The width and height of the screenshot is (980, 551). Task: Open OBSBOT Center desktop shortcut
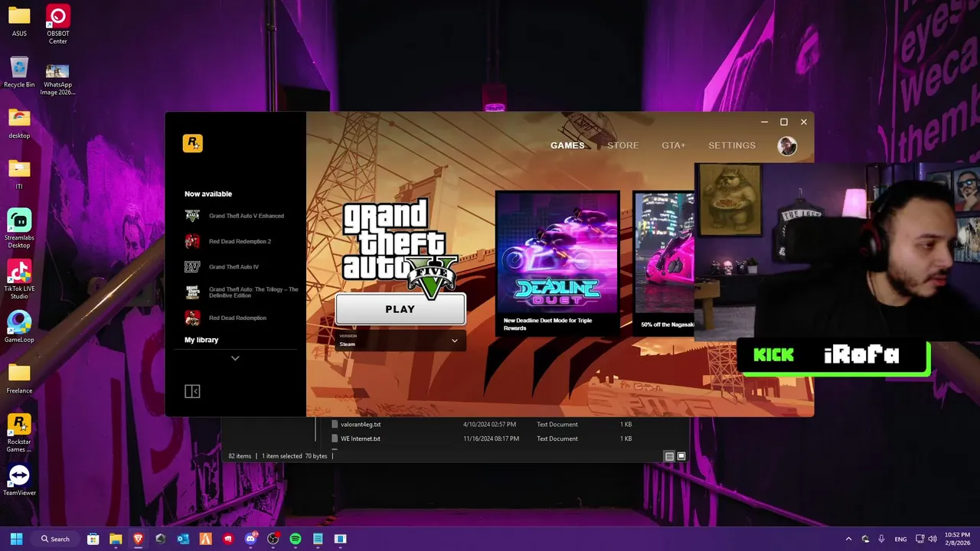(57, 24)
